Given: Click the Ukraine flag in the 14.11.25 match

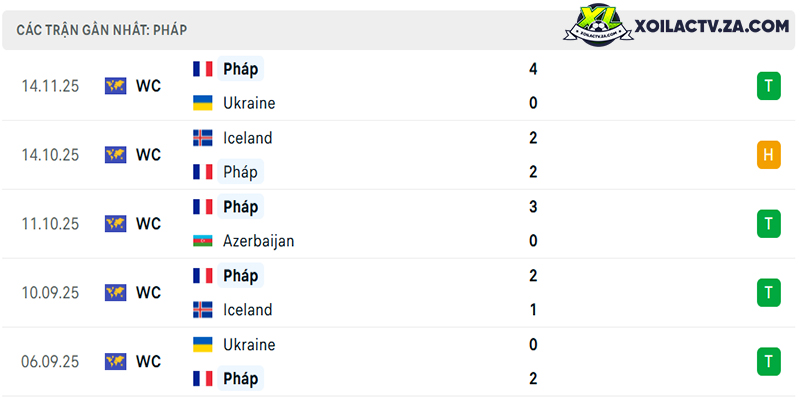Looking at the screenshot, I should [x=203, y=103].
